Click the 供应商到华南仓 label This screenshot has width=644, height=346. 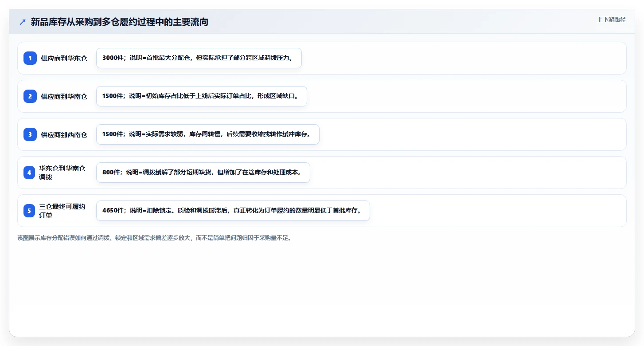coord(64,96)
